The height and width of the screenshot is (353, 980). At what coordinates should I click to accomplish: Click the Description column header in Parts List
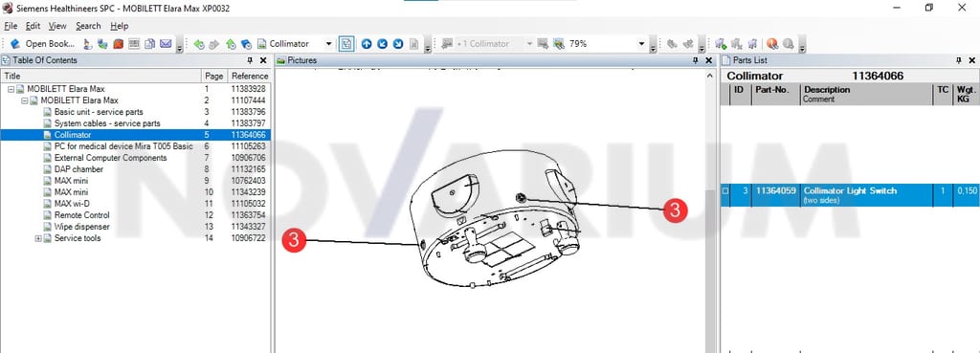[867, 94]
